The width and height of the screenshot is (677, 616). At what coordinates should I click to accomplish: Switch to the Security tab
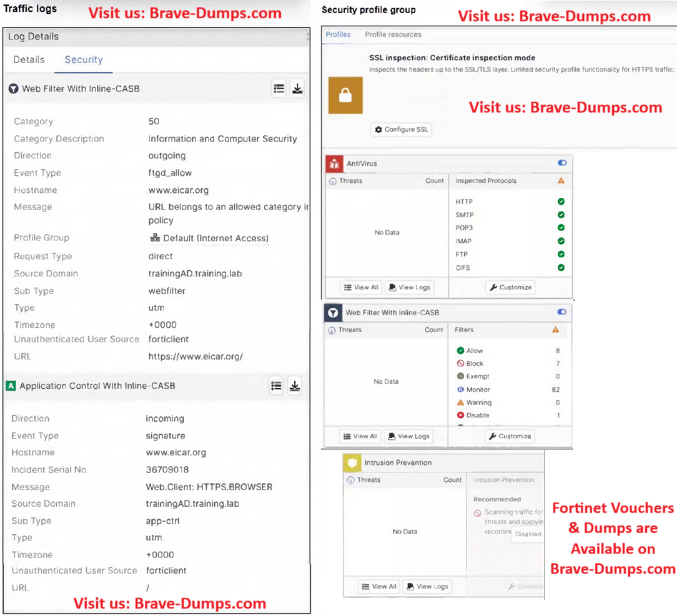point(84,60)
